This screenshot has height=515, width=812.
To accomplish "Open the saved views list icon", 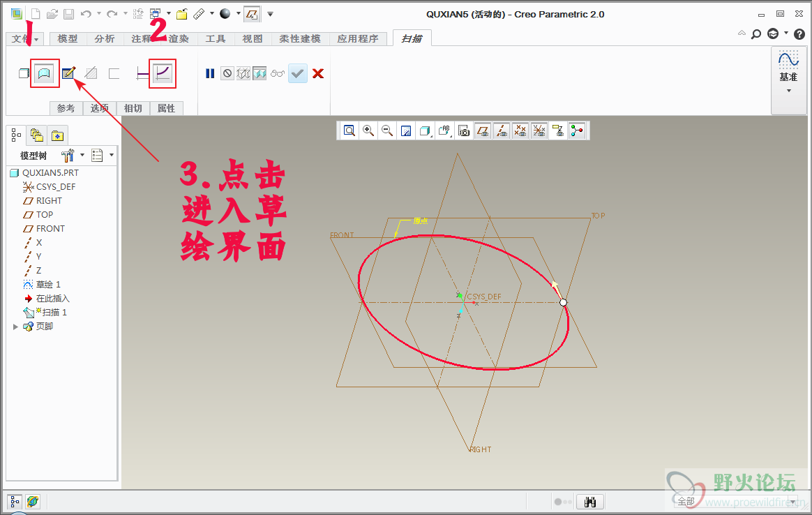I will pyautogui.click(x=444, y=130).
